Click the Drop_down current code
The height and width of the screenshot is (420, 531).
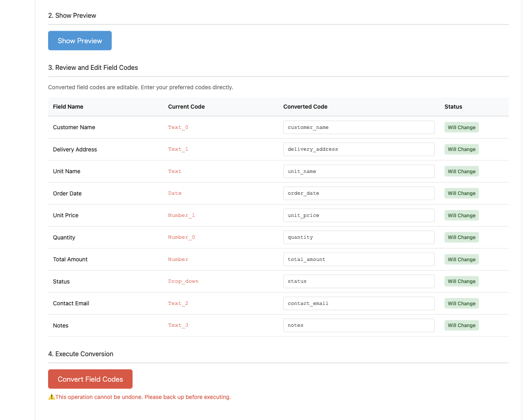(x=183, y=281)
